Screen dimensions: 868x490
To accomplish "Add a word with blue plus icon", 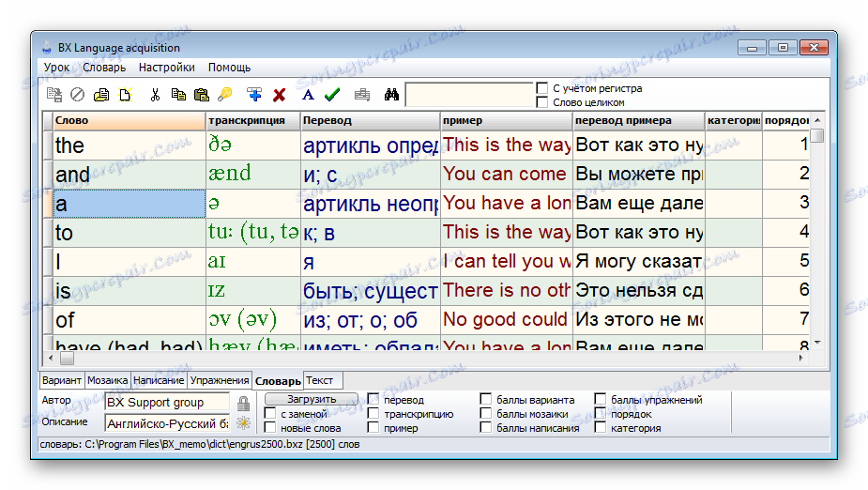I will pyautogui.click(x=253, y=95).
